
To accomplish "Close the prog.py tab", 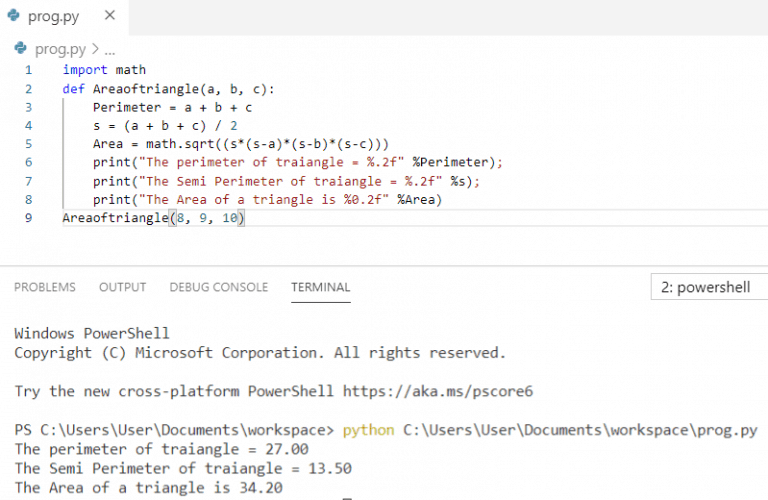I will point(110,16).
